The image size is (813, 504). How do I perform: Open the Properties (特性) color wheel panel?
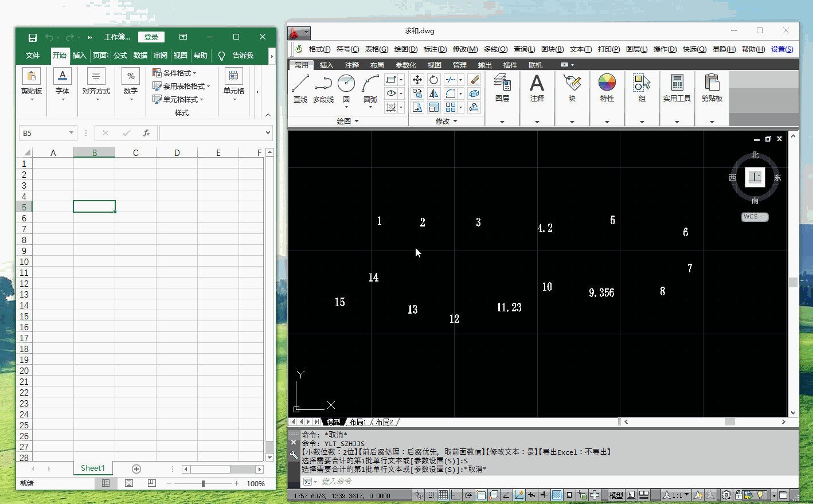[607, 88]
